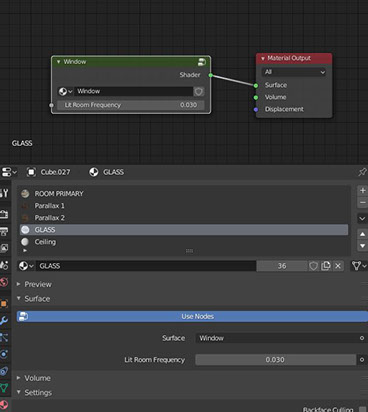Open the Tool properties tab

pos(4,193)
